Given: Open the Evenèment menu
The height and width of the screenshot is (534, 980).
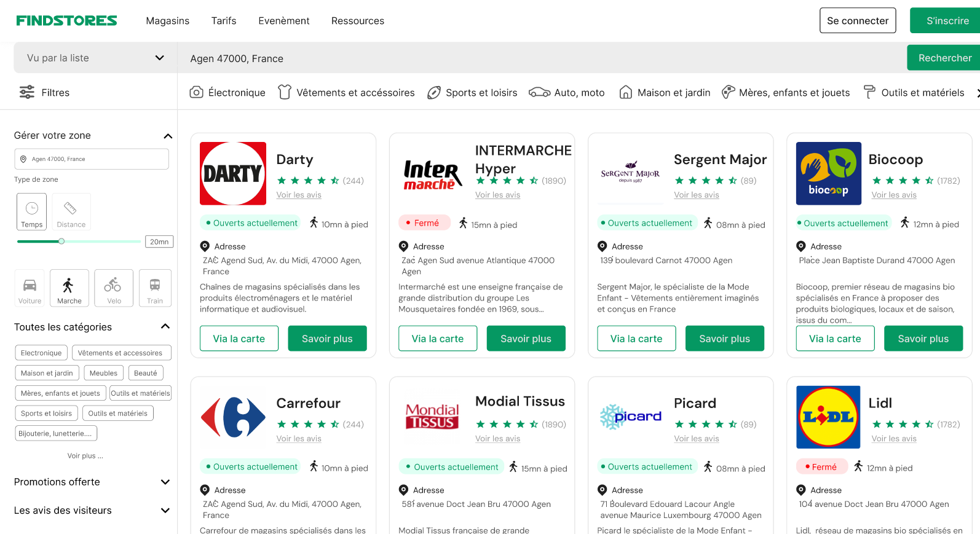Looking at the screenshot, I should (x=284, y=21).
